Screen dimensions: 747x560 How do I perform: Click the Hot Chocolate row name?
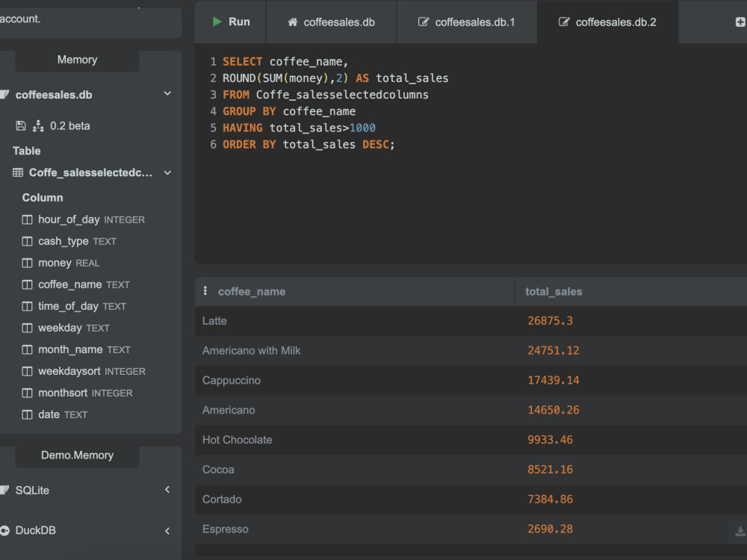tap(238, 440)
